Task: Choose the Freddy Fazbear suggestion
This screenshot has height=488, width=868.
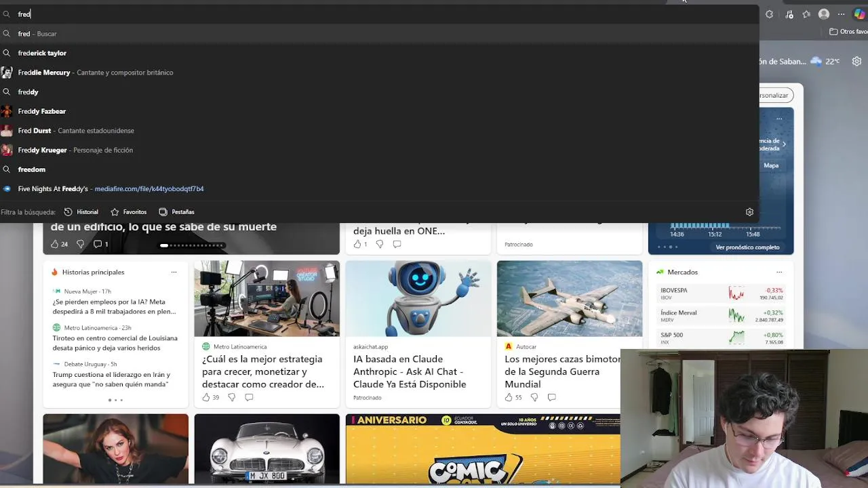Action: point(380,111)
